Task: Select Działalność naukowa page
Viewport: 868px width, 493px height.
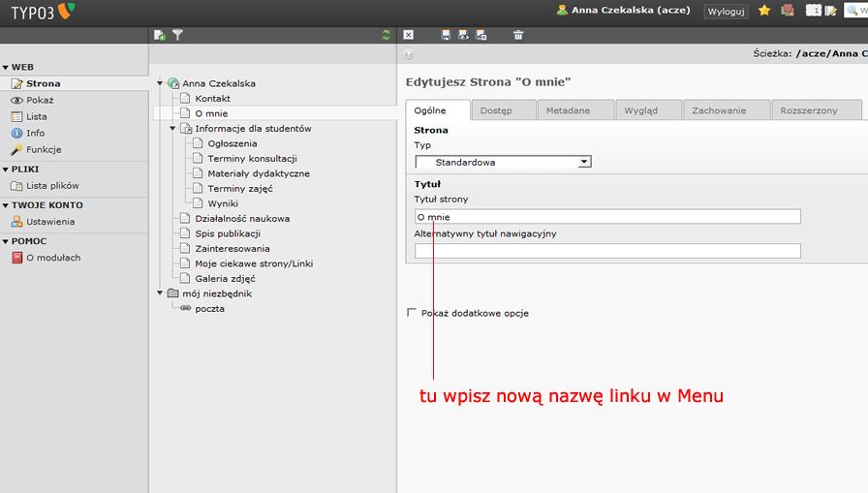Action: click(x=242, y=219)
